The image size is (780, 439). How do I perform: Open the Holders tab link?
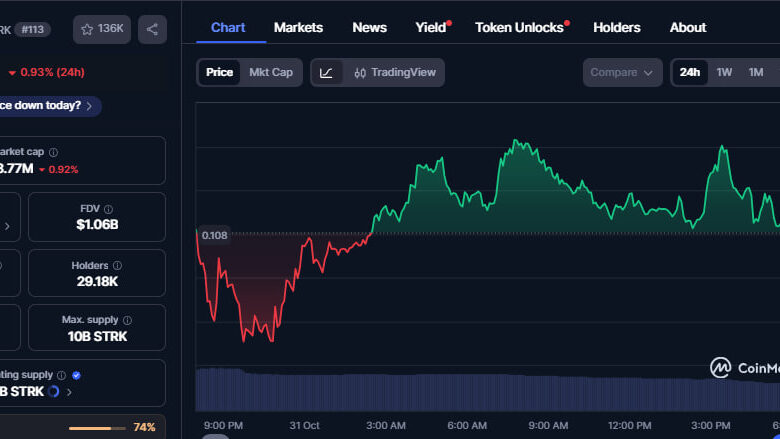click(617, 27)
